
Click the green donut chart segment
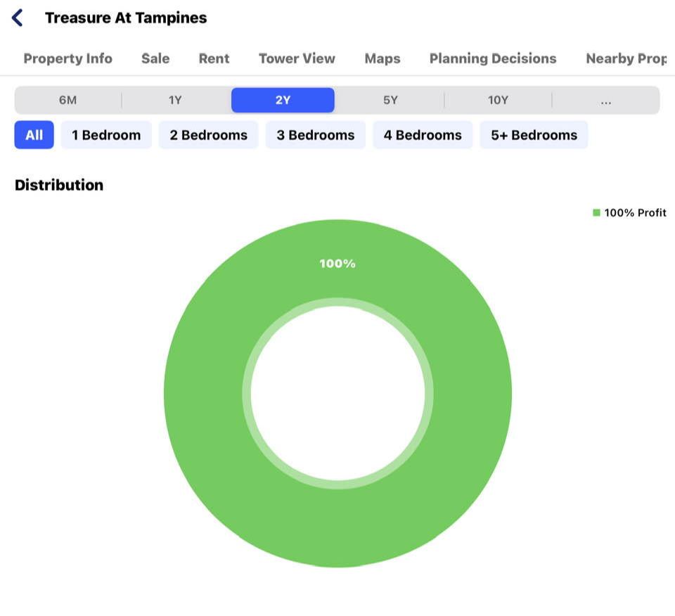[x=202, y=394]
